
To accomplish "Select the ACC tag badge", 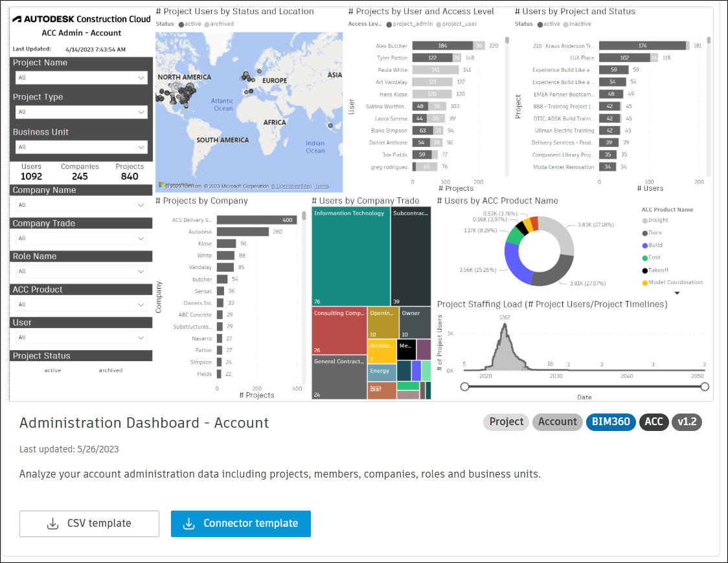I will (x=654, y=422).
